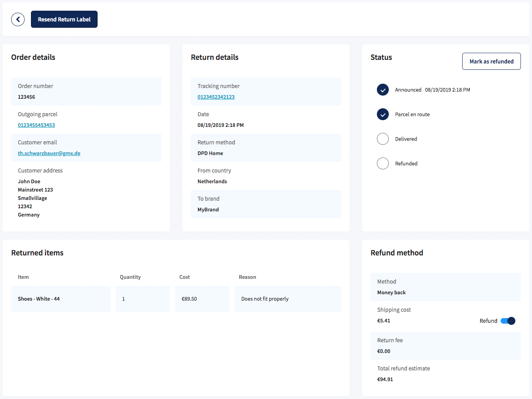The height and width of the screenshot is (399, 532).
Task: Click the Resend Return Label button
Action: tap(64, 19)
